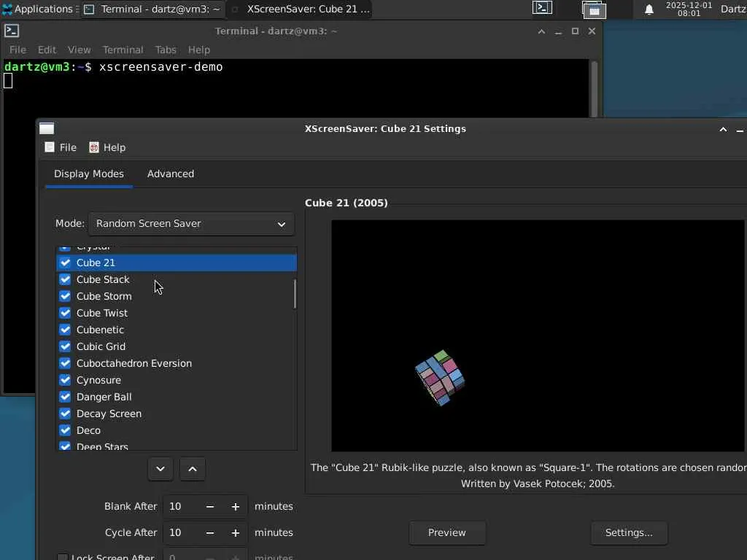Click the terminal launcher icon in panel
This screenshot has height=560, width=747.
pos(542,7)
